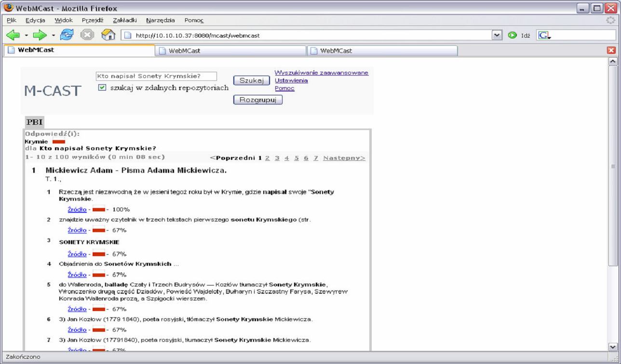Screen dimensions: 621x364
Task: Click the Rozgrupuj button
Action: click(257, 100)
